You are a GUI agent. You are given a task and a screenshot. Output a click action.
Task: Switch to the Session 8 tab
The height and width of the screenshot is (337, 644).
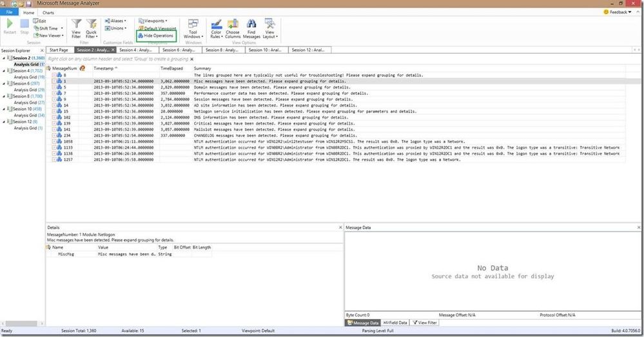click(x=224, y=50)
